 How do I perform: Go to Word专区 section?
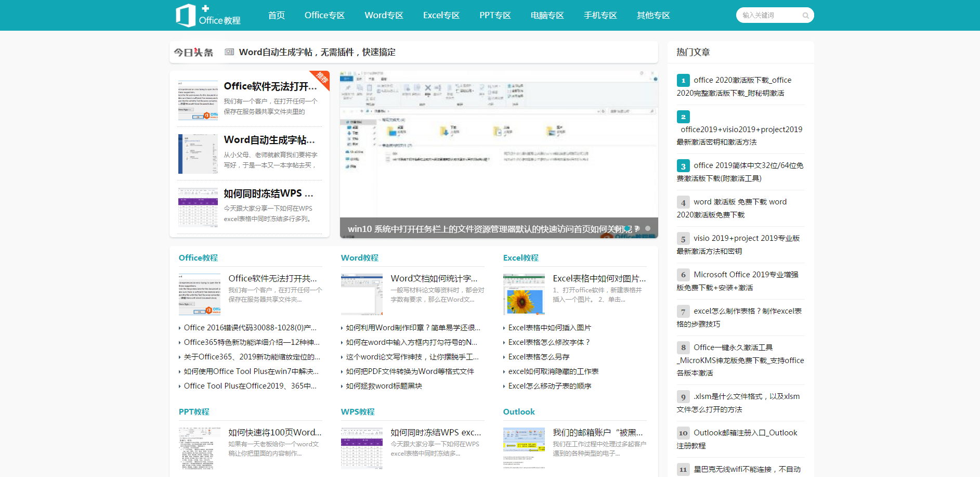(x=384, y=16)
